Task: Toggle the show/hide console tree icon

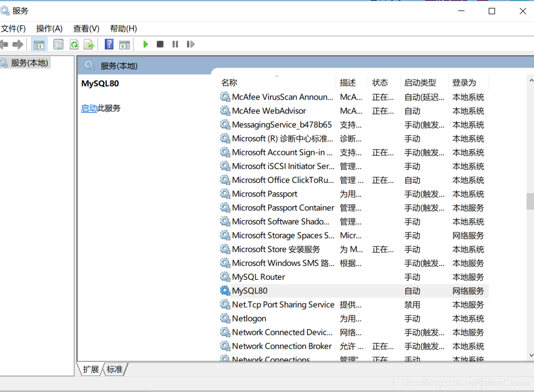Action: [x=39, y=44]
